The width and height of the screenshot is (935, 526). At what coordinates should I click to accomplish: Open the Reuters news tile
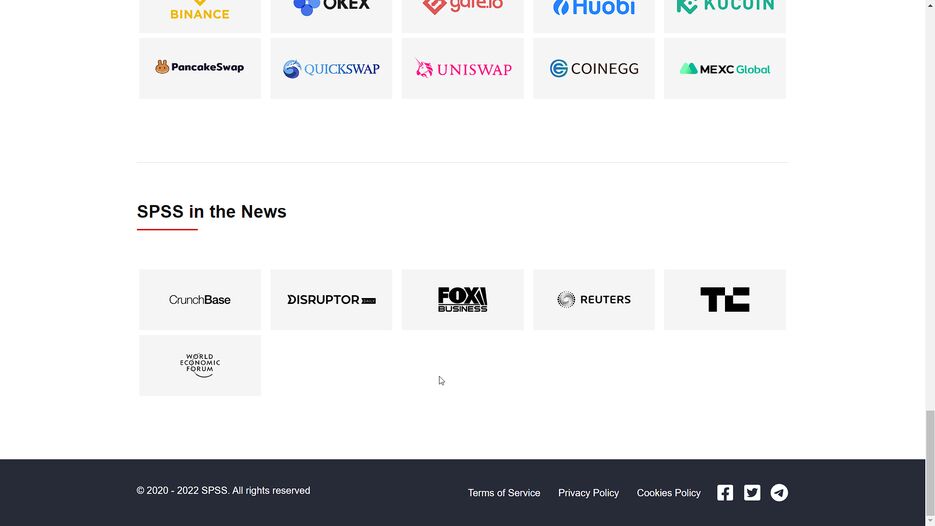pyautogui.click(x=594, y=299)
